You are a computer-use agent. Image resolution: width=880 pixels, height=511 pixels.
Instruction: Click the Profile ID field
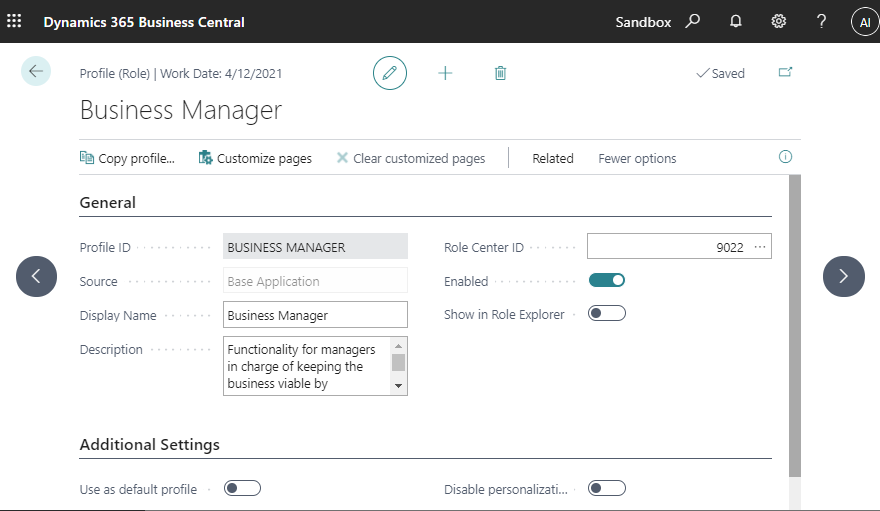[315, 246]
